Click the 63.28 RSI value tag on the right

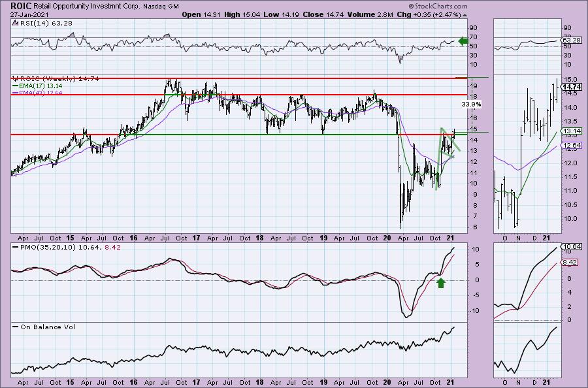pyautogui.click(x=572, y=40)
